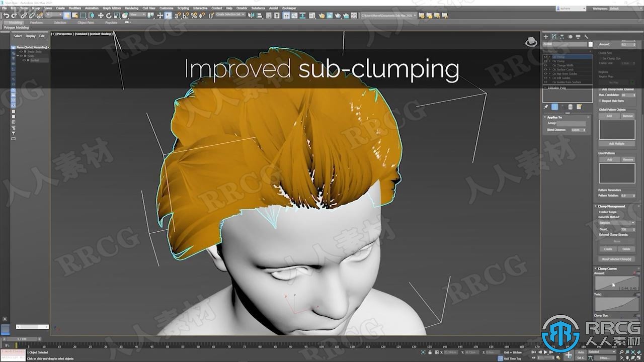Screen dimensions: 644x362
Task: Toggle visibility of first Ox Clump modifier
Action: pos(545,57)
